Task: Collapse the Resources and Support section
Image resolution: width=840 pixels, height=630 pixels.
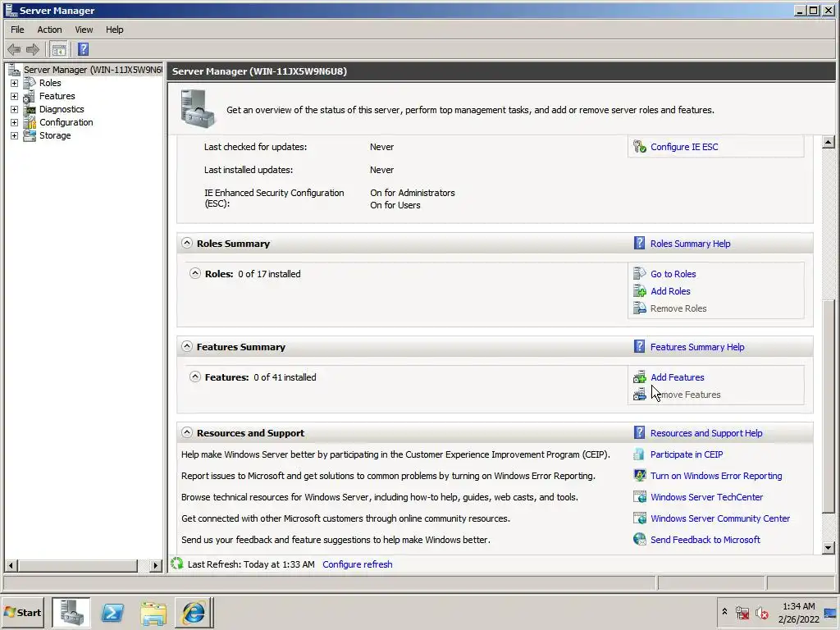Action: click(x=186, y=432)
